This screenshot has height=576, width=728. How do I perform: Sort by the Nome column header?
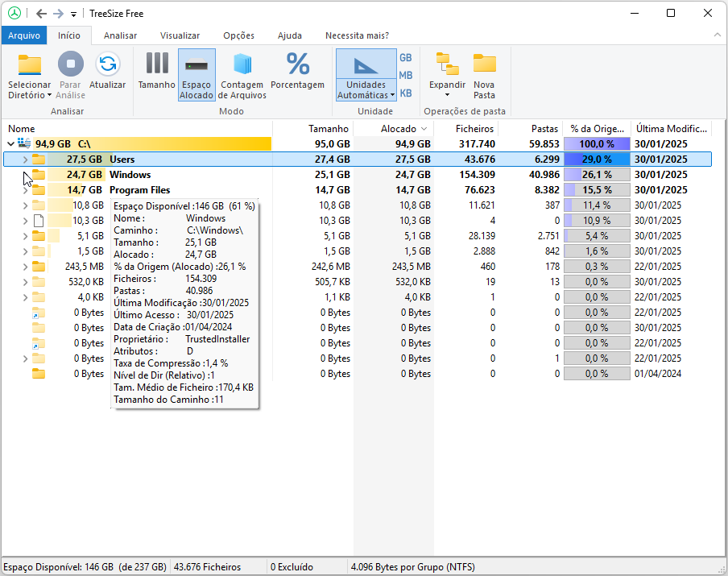pos(138,129)
